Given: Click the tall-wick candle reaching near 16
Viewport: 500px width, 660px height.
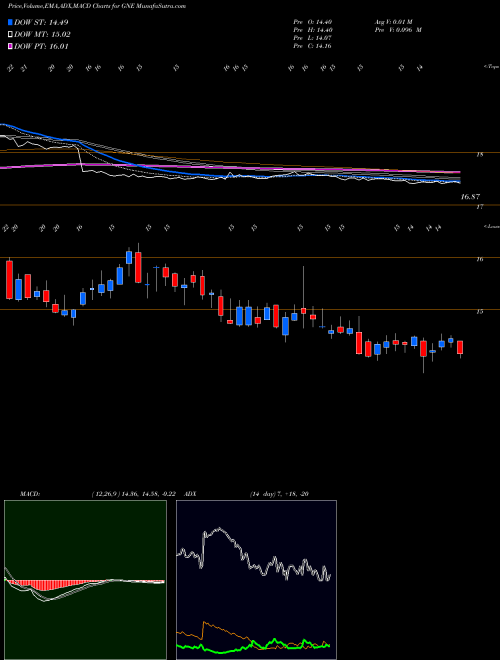Looking at the screenshot, I should [303, 297].
